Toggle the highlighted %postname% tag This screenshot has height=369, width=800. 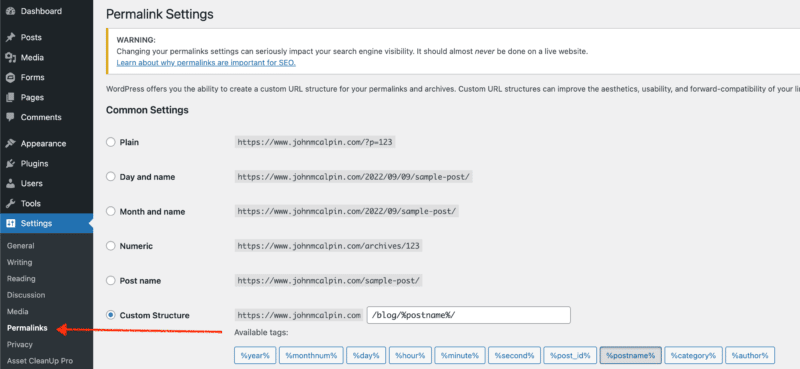(x=630, y=355)
